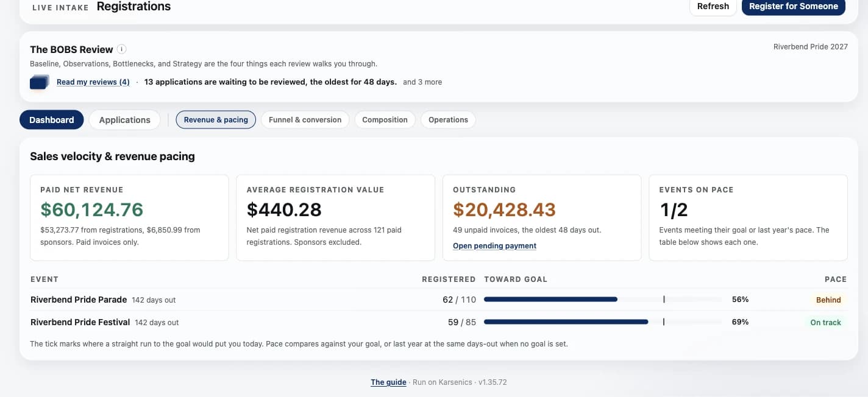Click the 1/2 events on pace value
868x397 pixels.
674,209
